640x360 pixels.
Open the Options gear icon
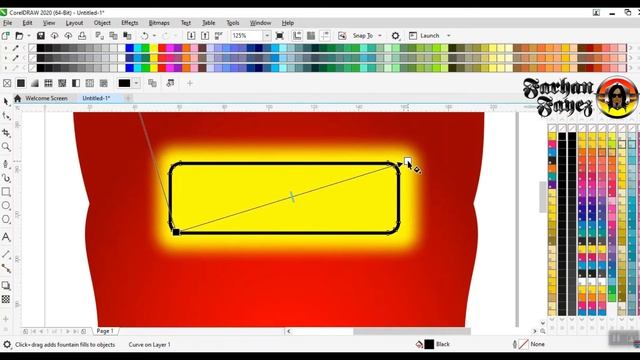tap(395, 36)
